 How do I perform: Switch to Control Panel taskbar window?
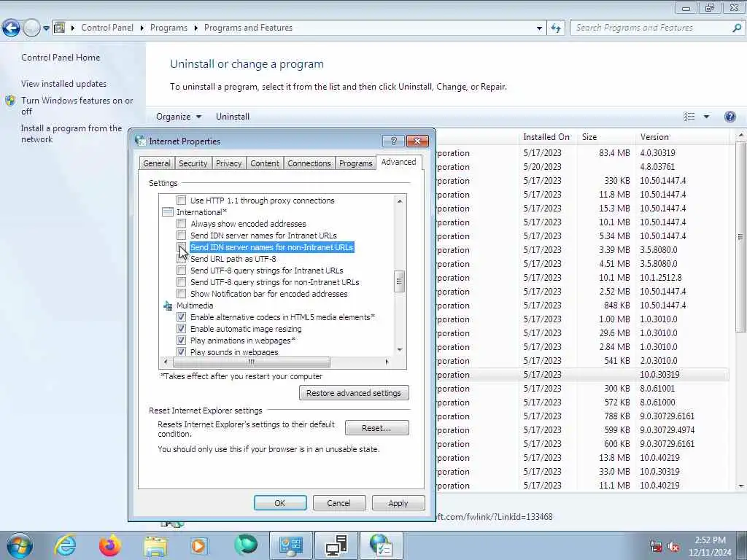(291, 545)
